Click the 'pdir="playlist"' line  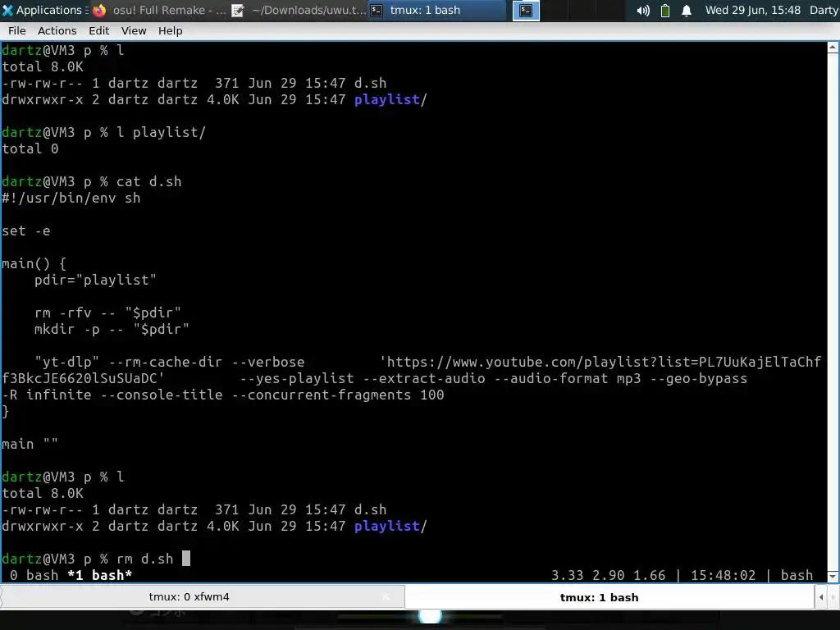click(95, 281)
